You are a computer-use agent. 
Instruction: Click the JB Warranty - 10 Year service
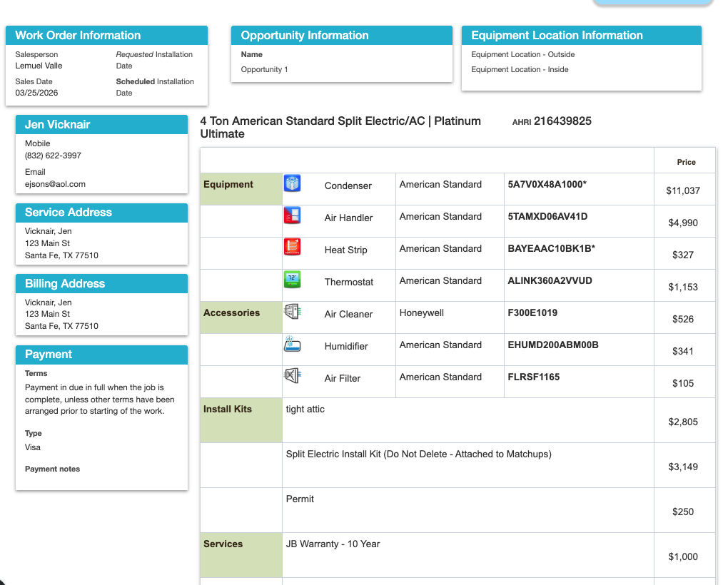[333, 544]
